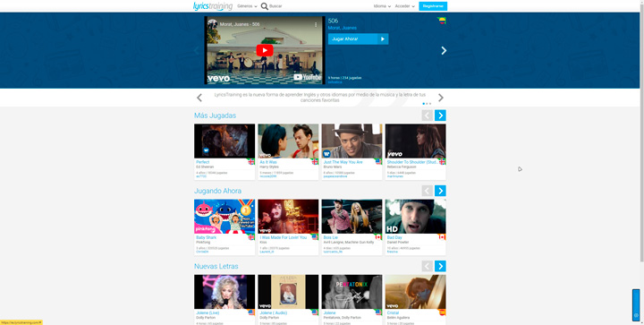This screenshot has height=325, width=644.
Task: Open the Kiss I Was Made thumbnail
Action: 288,217
